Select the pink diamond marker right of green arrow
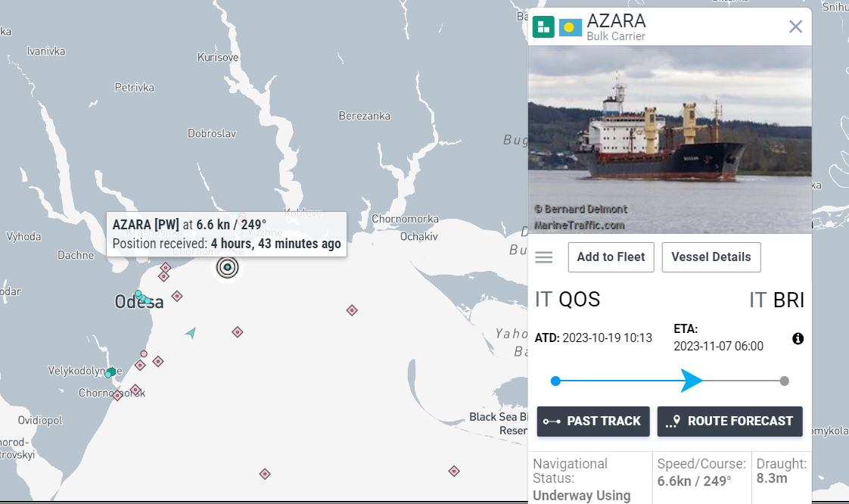Viewport: 849px width, 504px height. tap(238, 331)
